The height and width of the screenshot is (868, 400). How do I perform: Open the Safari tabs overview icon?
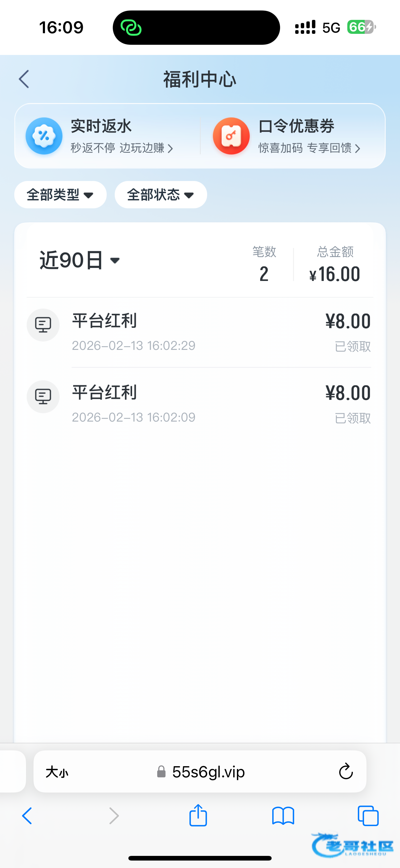click(368, 816)
